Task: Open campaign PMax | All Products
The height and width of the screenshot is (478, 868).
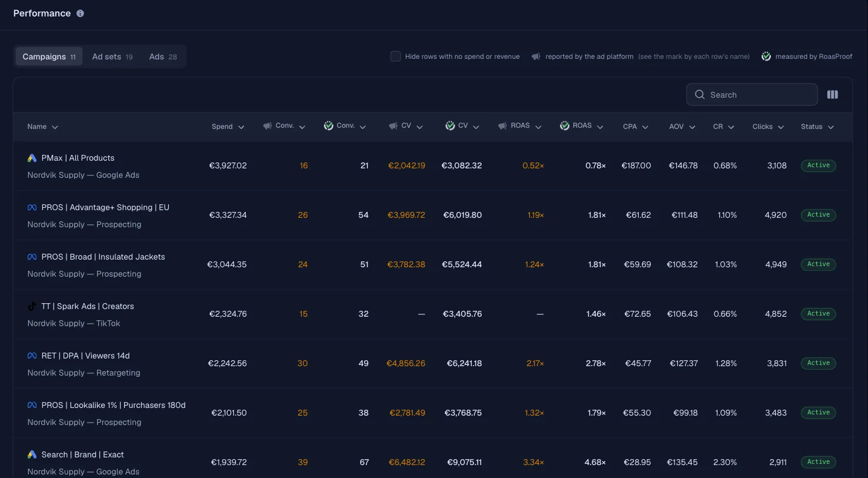Action: (x=78, y=158)
